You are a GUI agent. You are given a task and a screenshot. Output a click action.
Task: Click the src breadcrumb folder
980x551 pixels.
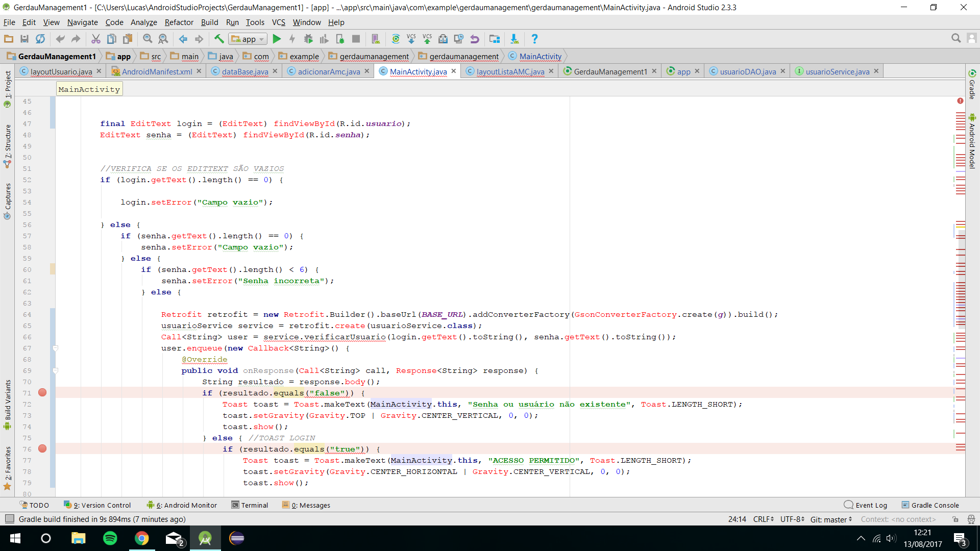151,56
